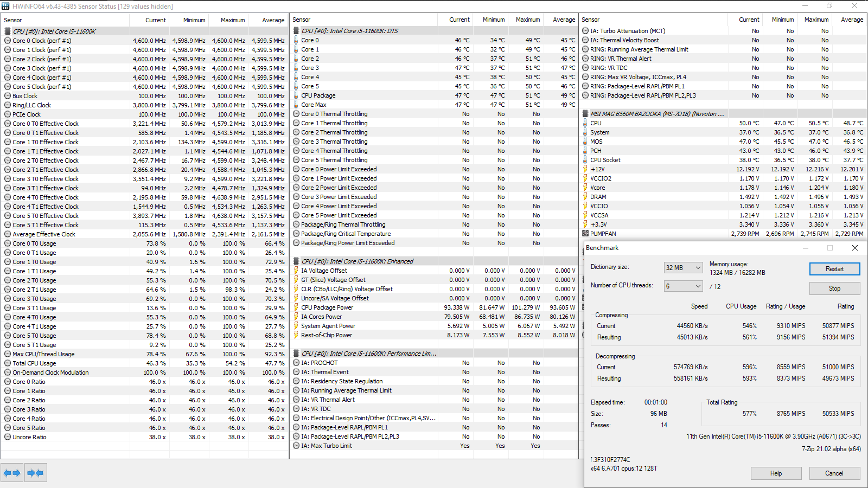Click the Elapsed time 00:01:00 value
This screenshot has height=488, width=868.
pyautogui.click(x=655, y=402)
